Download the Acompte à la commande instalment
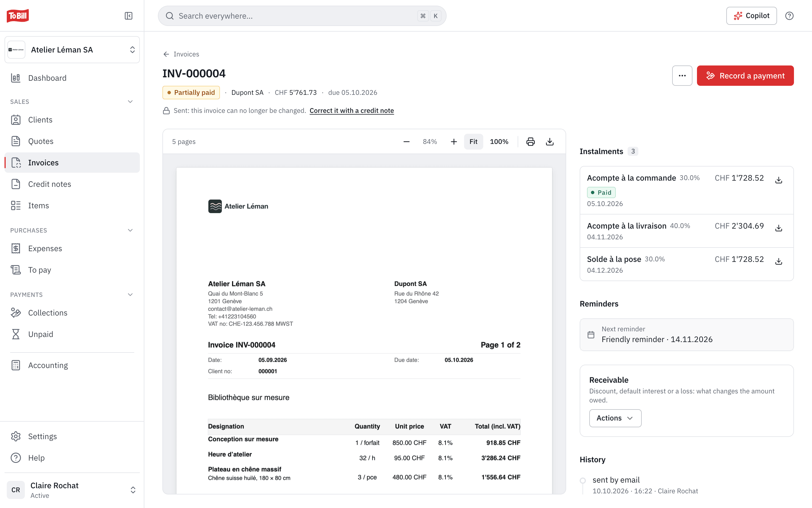This screenshot has height=508, width=812. tap(778, 180)
